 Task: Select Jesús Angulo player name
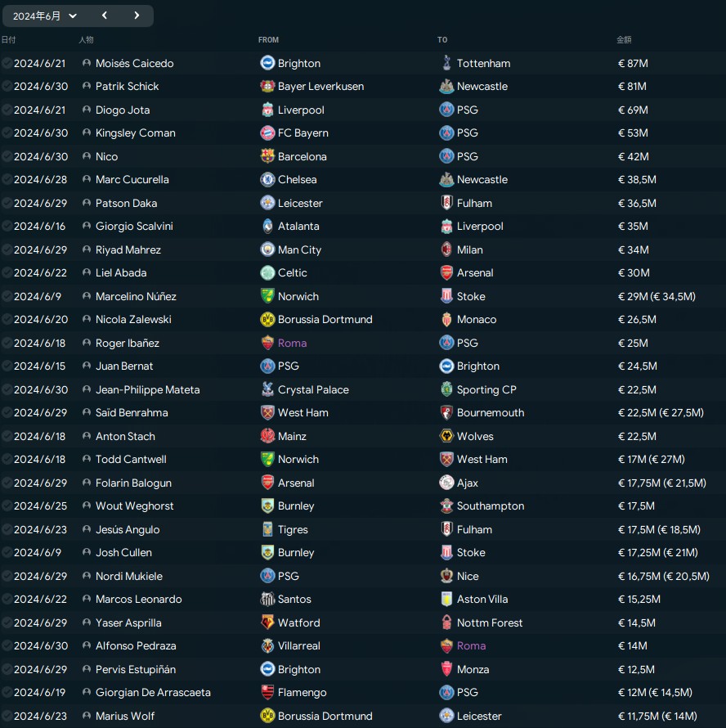[x=128, y=529]
